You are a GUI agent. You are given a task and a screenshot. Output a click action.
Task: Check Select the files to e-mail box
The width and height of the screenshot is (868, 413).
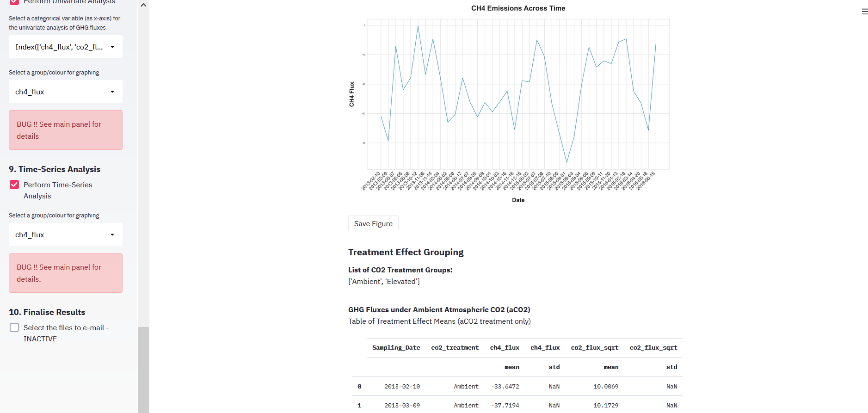coord(14,327)
